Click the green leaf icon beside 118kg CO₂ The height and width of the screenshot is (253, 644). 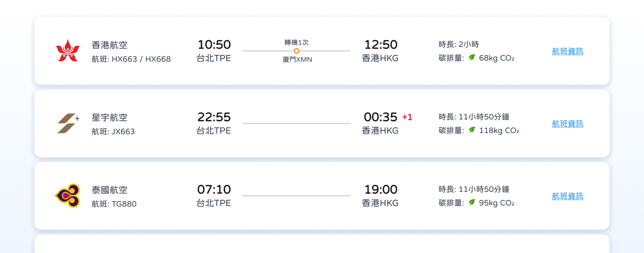pos(472,130)
